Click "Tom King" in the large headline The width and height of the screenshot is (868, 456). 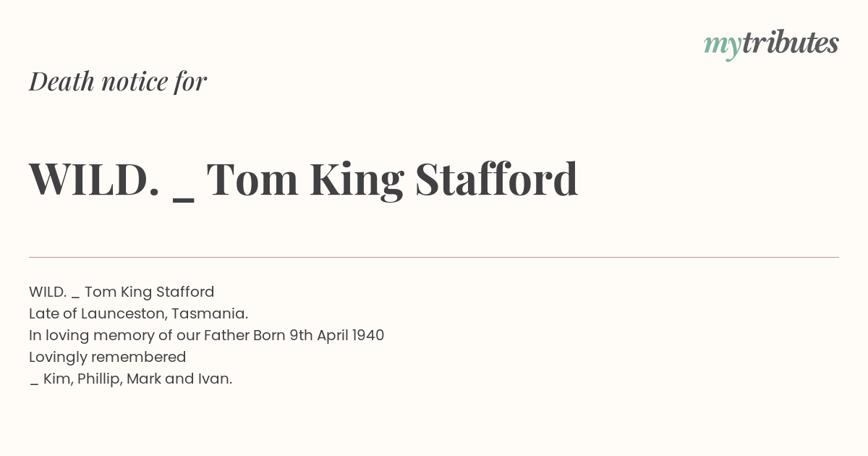pyautogui.click(x=305, y=180)
